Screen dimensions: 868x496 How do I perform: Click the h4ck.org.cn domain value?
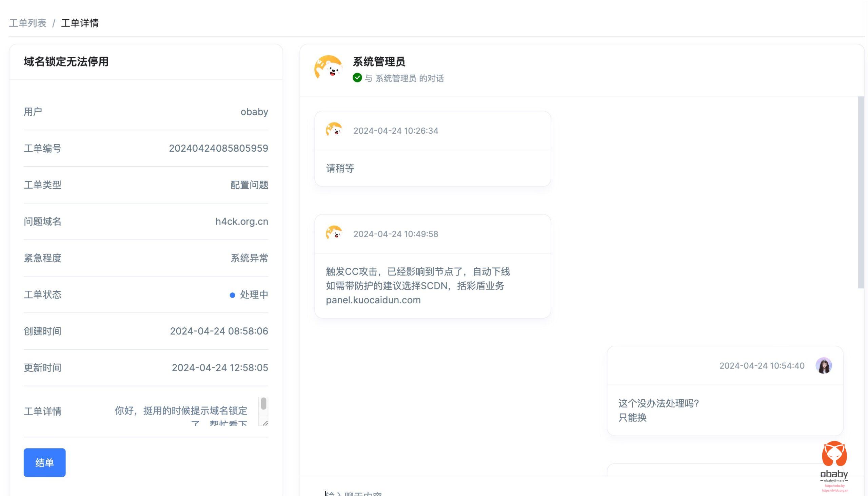[241, 222]
